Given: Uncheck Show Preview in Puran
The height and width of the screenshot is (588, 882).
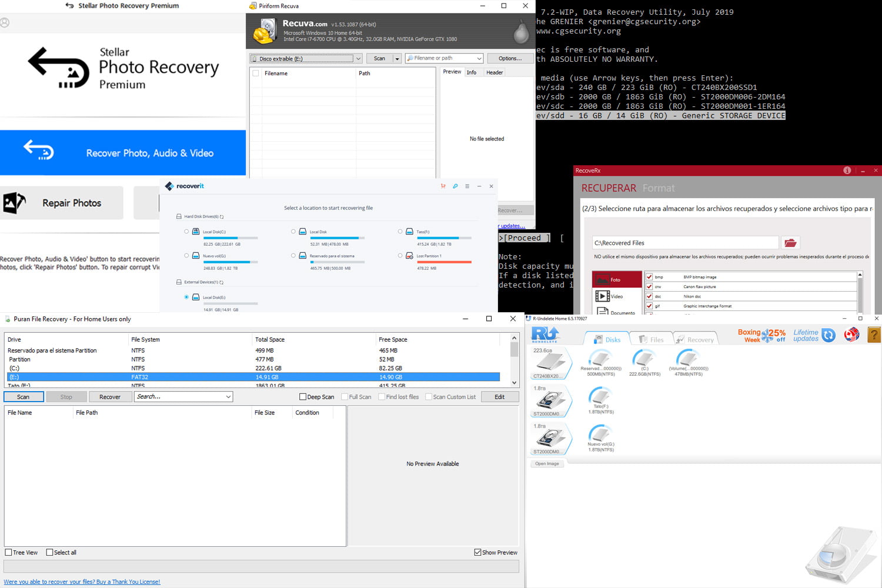Looking at the screenshot, I should pos(477,553).
